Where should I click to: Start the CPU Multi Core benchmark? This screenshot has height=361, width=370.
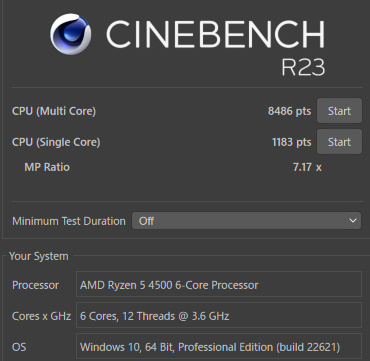click(x=339, y=111)
